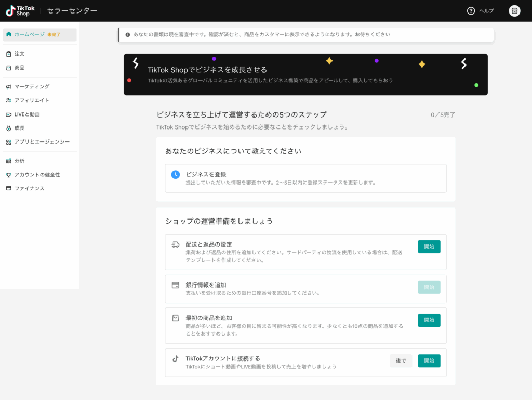Select マーケティング from the sidebar
Image resolution: width=532 pixels, height=400 pixels.
pyautogui.click(x=32, y=86)
